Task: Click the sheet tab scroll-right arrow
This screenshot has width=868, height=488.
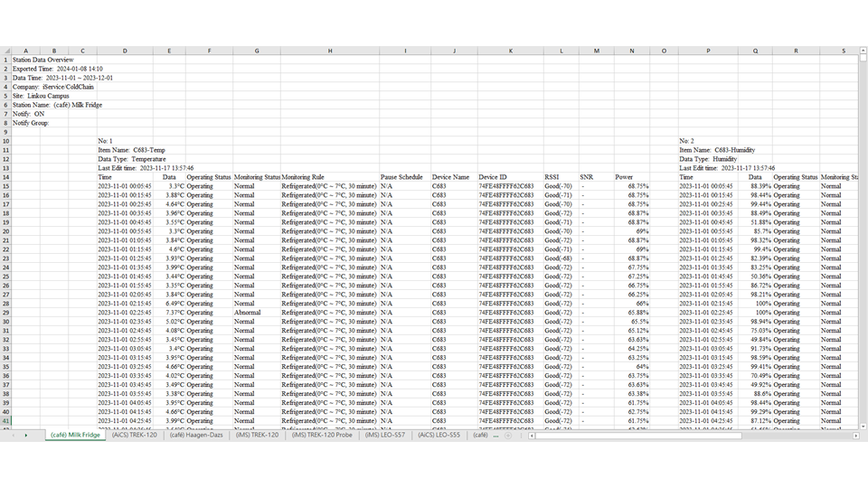Action: coord(25,435)
